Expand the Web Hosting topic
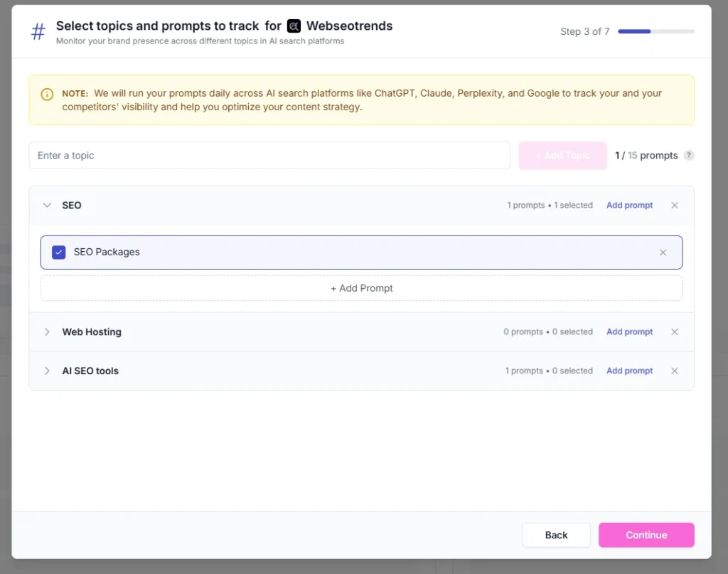The image size is (728, 574). click(x=47, y=331)
